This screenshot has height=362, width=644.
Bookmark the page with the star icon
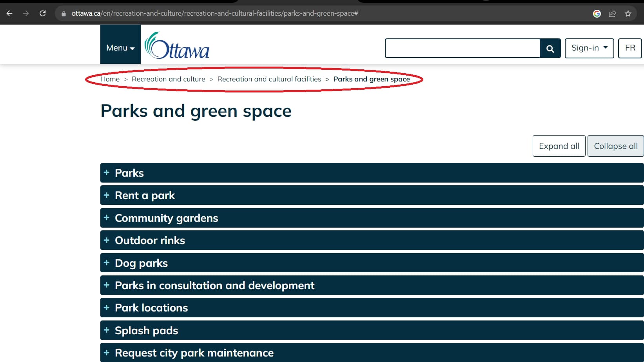pos(628,14)
